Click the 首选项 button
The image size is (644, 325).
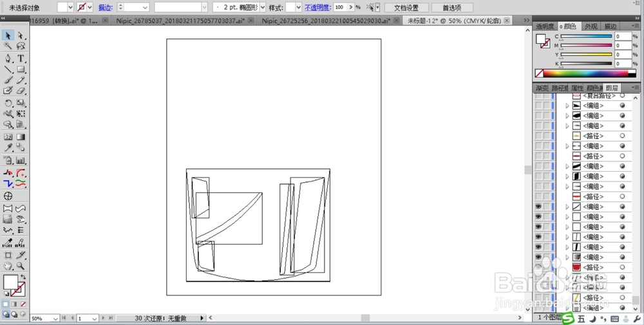(x=452, y=8)
